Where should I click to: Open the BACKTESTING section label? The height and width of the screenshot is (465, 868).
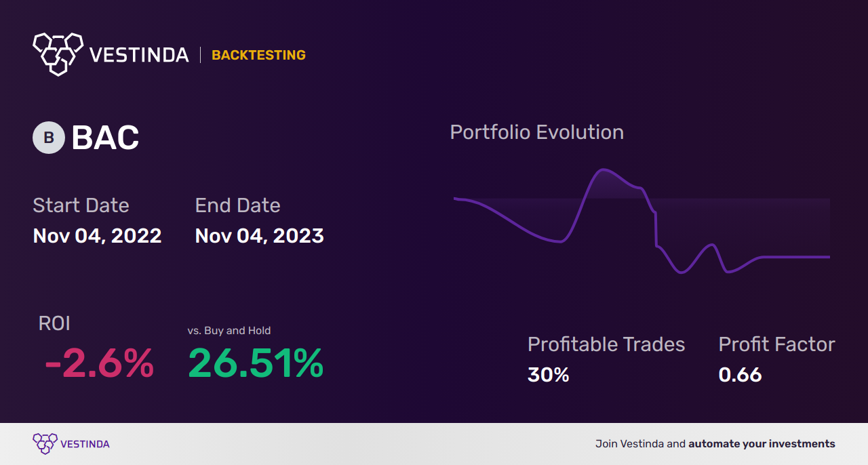258,55
